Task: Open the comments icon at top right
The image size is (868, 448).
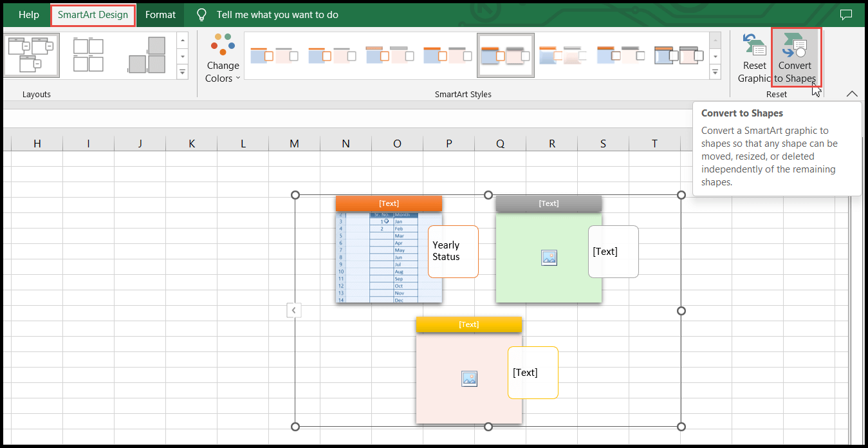Action: (x=845, y=14)
